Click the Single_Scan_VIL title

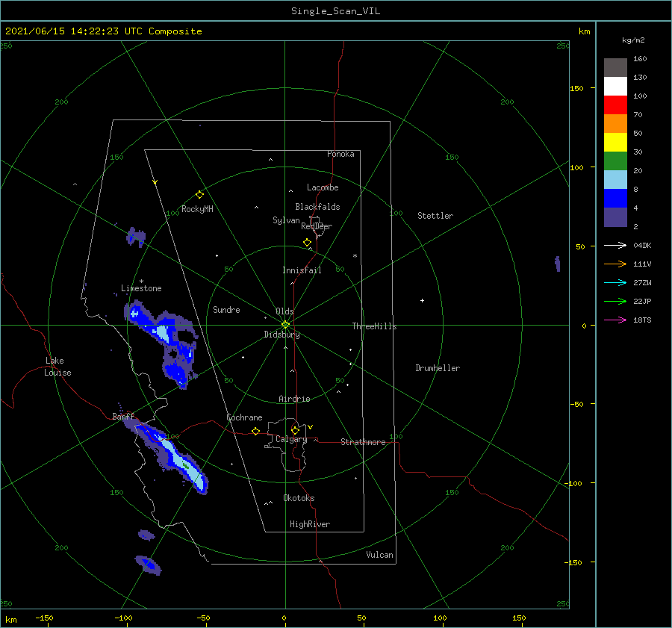point(335,11)
